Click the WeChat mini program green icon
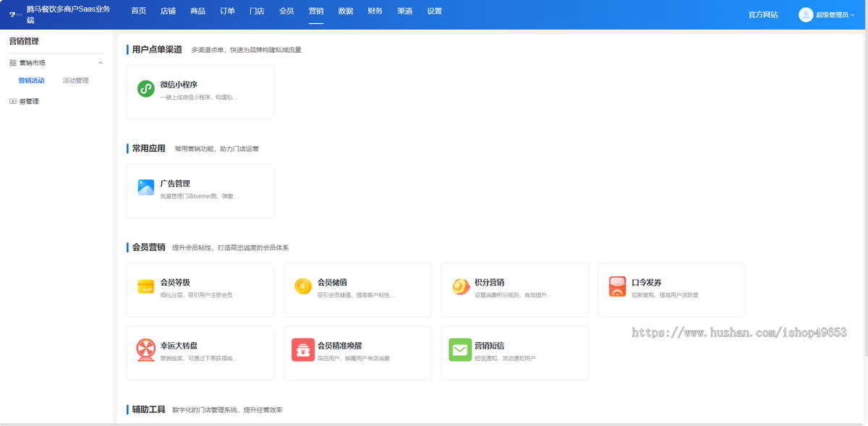 [145, 89]
